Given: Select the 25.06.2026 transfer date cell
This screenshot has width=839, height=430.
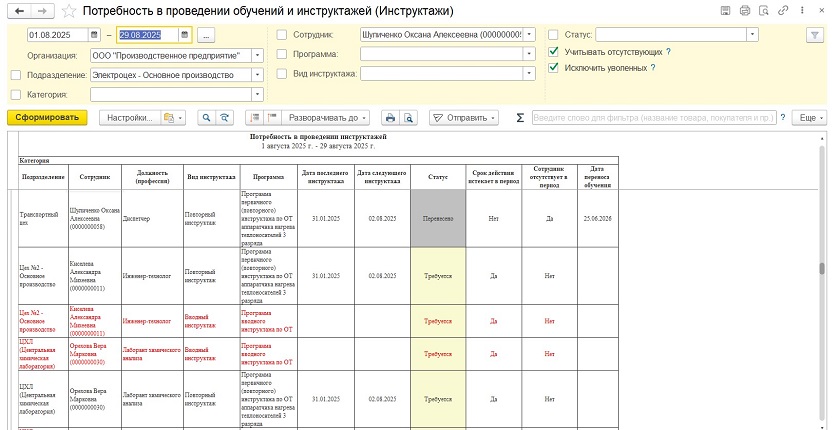Looking at the screenshot, I should pos(598,218).
